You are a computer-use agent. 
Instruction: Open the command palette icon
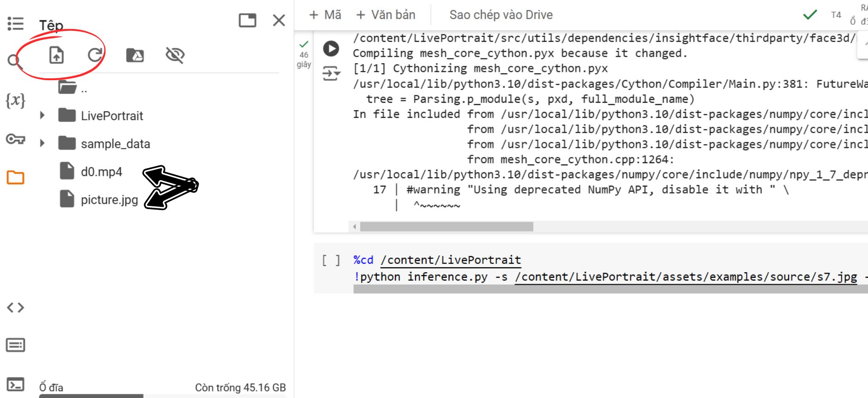click(15, 345)
